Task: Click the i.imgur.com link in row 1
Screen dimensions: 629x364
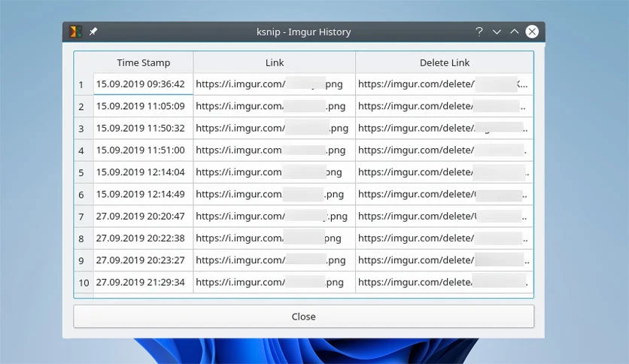Action: point(275,84)
